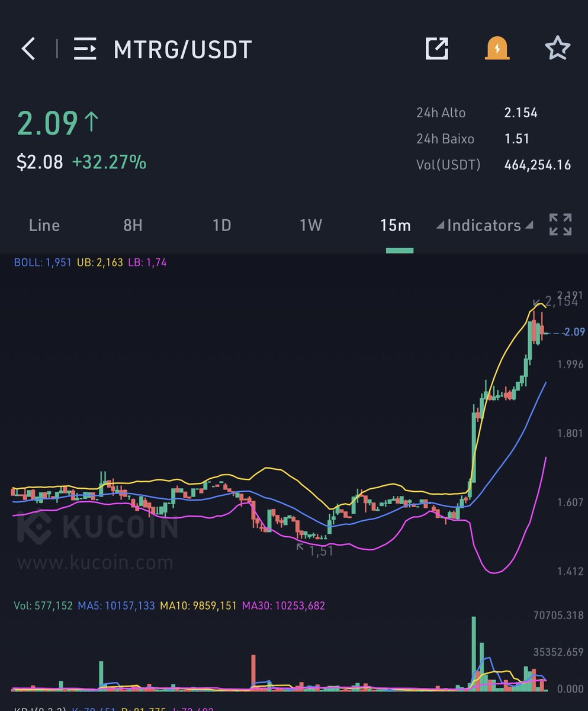Screen dimensions: 588x711
Task: Tap the MA30: 10253,682 label
Action: pyautogui.click(x=283, y=606)
